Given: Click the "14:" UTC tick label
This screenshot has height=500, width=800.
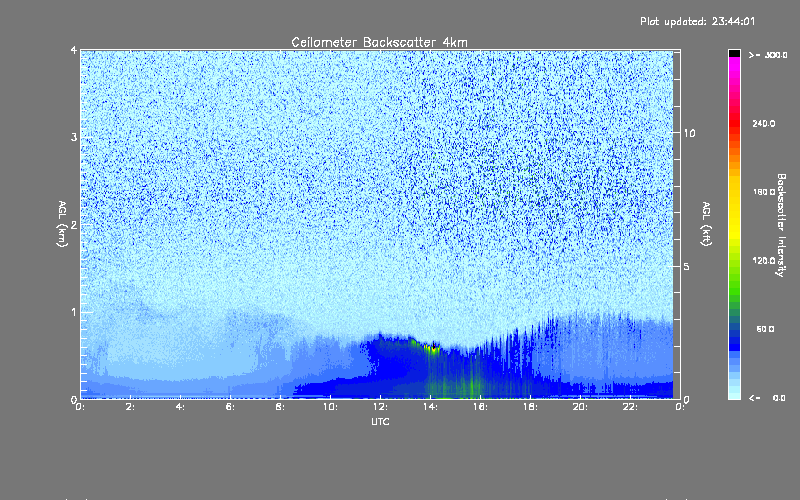Looking at the screenshot, I should coord(430,407).
